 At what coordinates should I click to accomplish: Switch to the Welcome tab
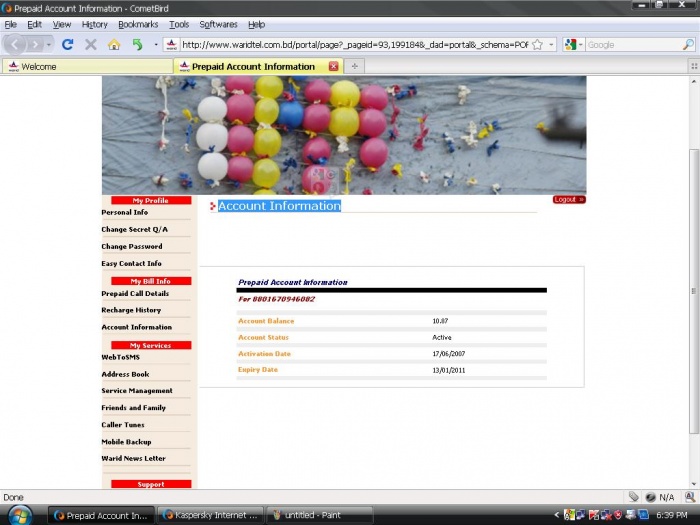(88, 67)
